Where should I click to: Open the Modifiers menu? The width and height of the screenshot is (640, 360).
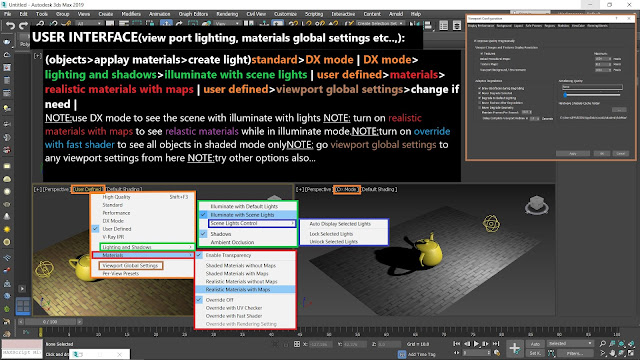[131, 14]
